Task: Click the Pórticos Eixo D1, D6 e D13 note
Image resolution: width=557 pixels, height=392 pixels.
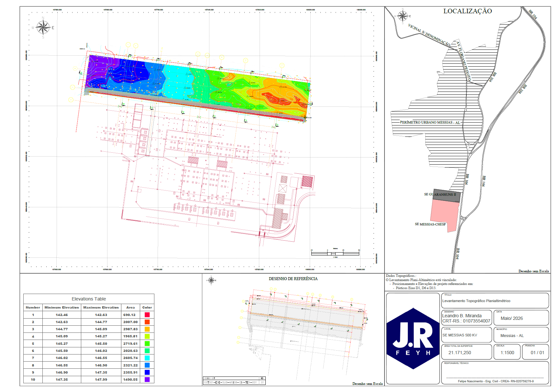Action: click(x=416, y=288)
